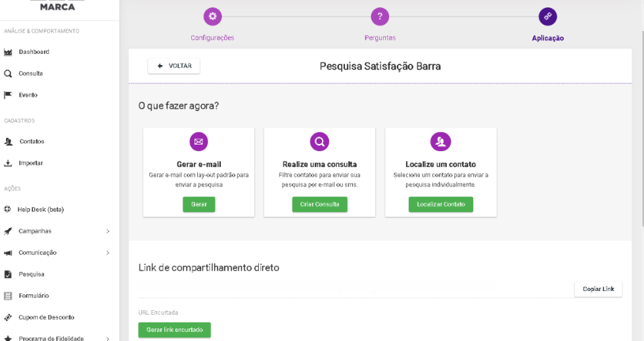The image size is (644, 341).
Task: Click the person icon above Localize um contato
Action: click(x=440, y=141)
